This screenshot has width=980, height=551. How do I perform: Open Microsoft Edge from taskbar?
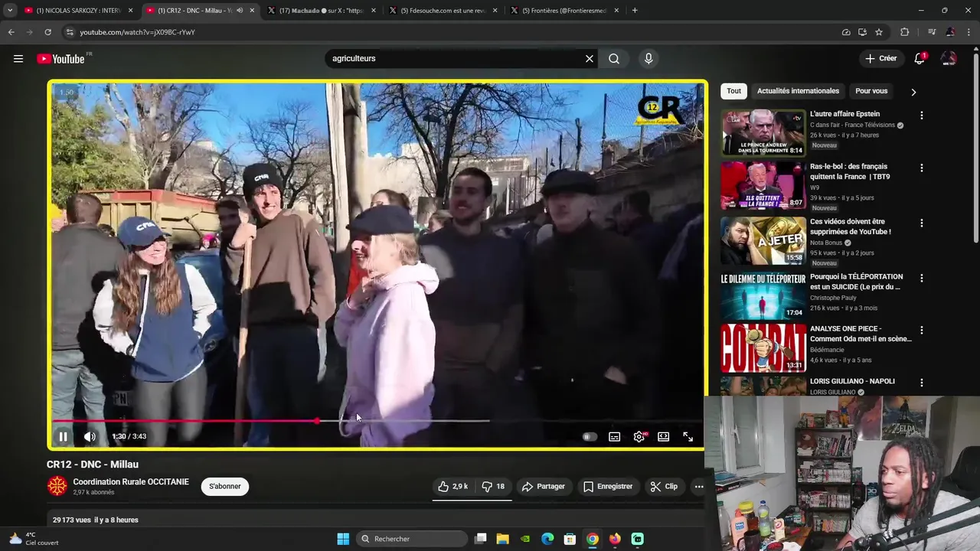pyautogui.click(x=547, y=539)
